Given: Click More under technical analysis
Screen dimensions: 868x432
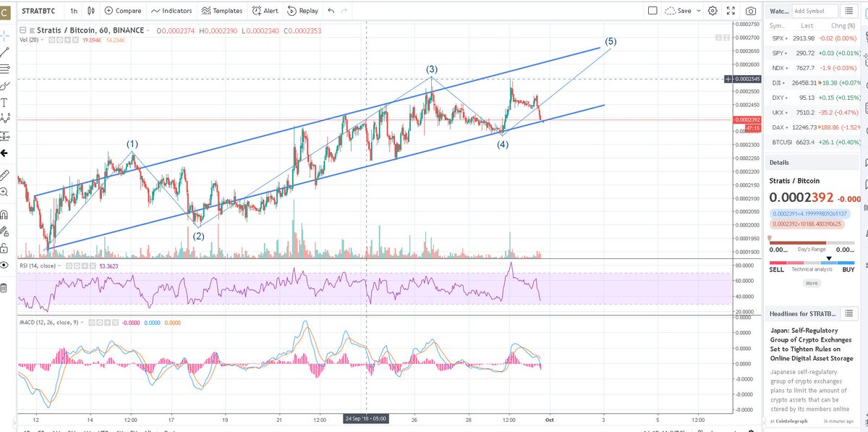Looking at the screenshot, I should click(x=812, y=283).
